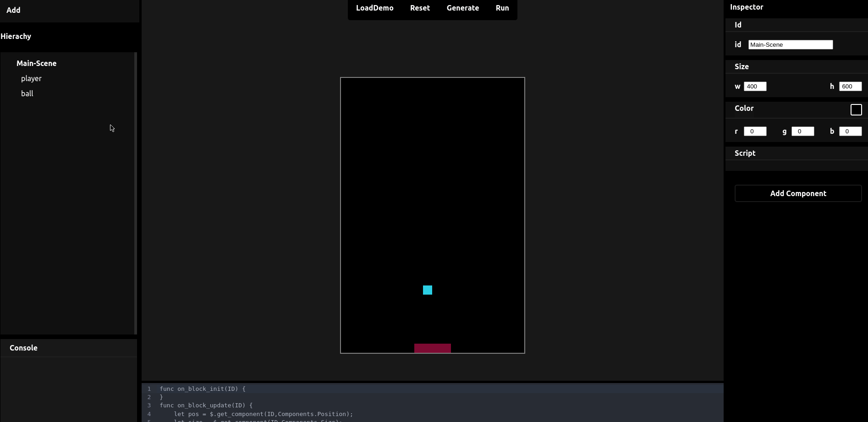The image size is (868, 422).
Task: Edit the id field Main-Scene
Action: [x=791, y=44]
